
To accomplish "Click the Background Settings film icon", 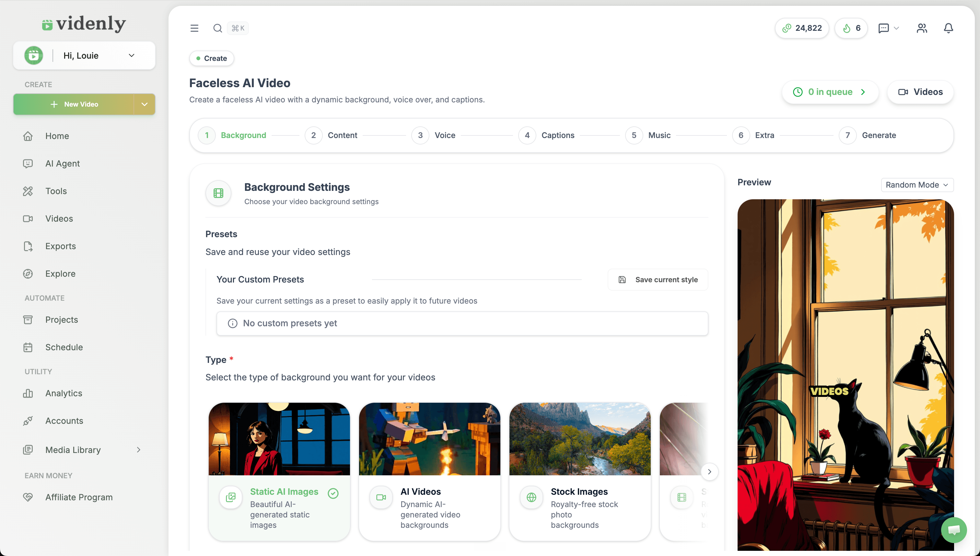I will pyautogui.click(x=218, y=193).
